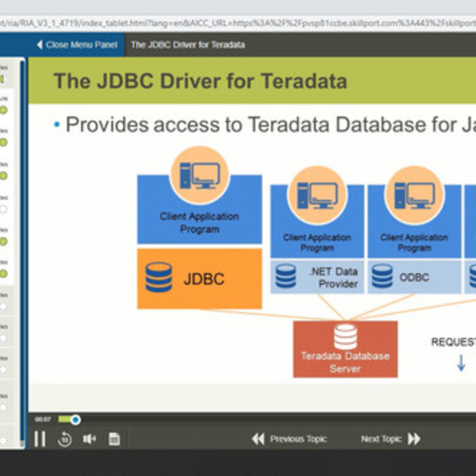Screen dimensions: 476x476
Task: Open the transcript notes icon
Action: pos(114,439)
